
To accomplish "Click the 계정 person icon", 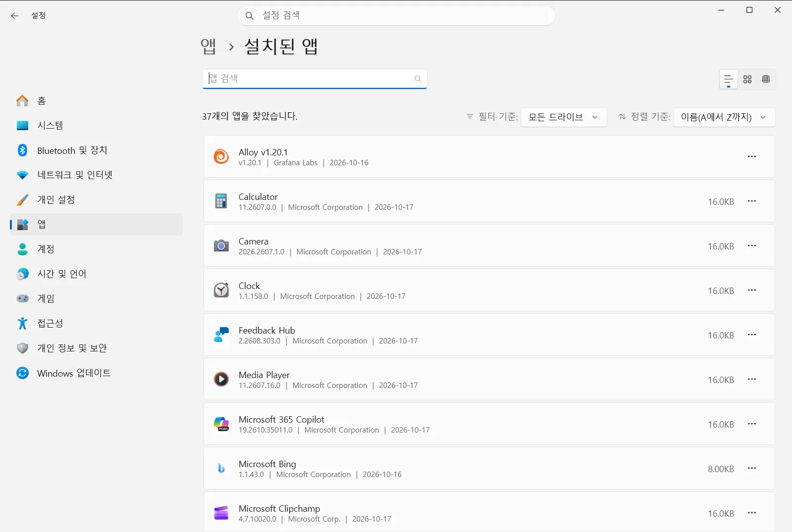I will [22, 249].
